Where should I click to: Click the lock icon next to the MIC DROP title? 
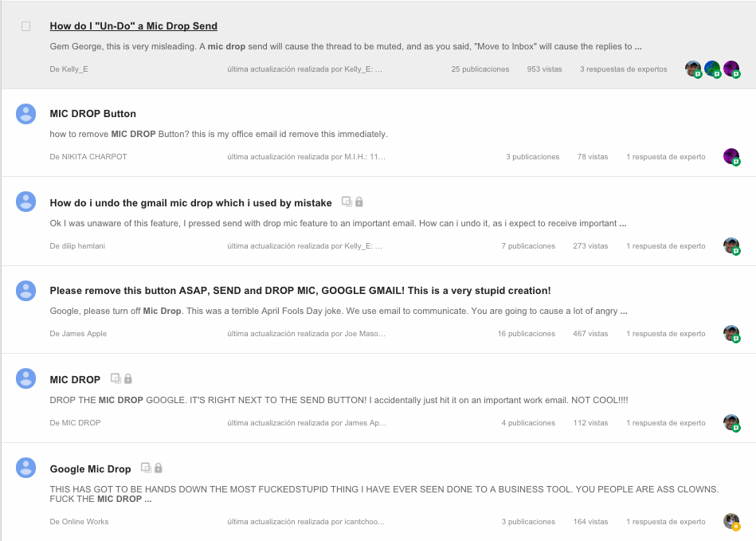[127, 378]
